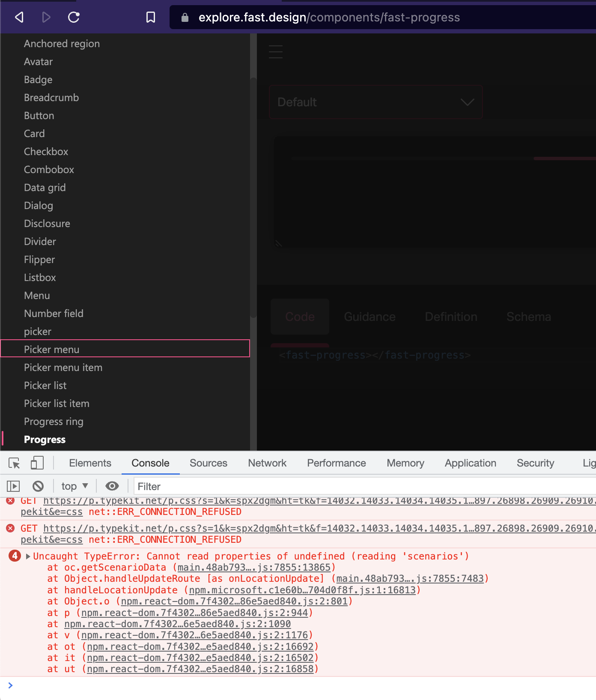Click the address bar URL
Image resolution: width=596 pixels, height=700 pixels.
tap(329, 17)
